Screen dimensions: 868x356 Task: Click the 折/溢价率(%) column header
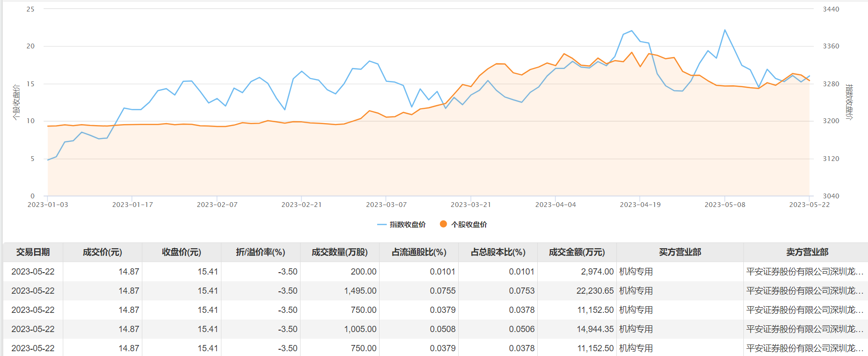261,252
